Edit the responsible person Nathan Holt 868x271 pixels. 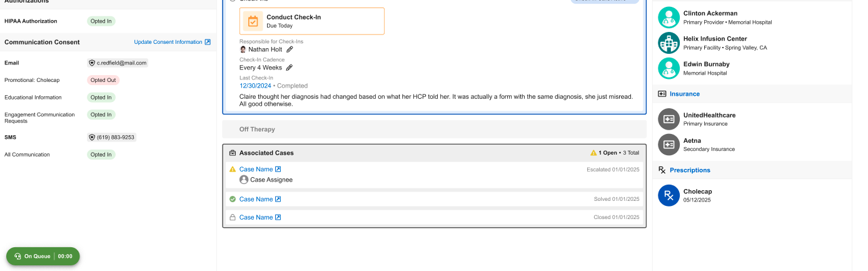[290, 49]
